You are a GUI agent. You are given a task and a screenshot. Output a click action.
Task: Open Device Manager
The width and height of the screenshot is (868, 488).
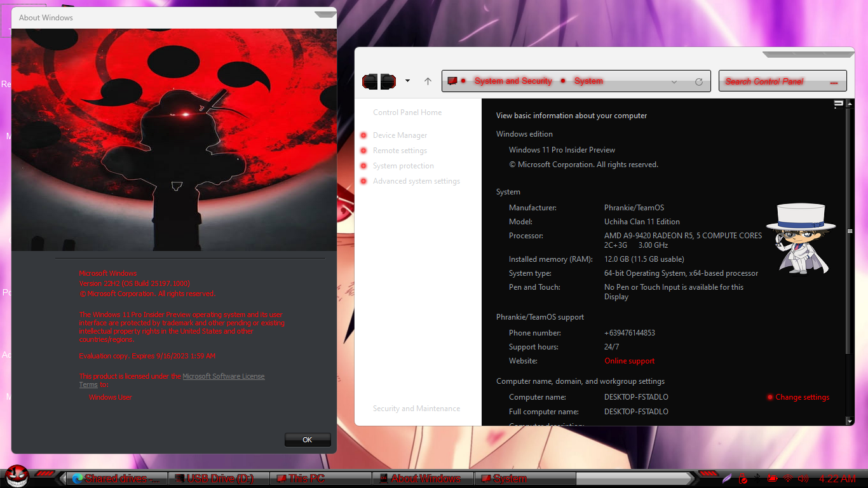[x=400, y=135]
